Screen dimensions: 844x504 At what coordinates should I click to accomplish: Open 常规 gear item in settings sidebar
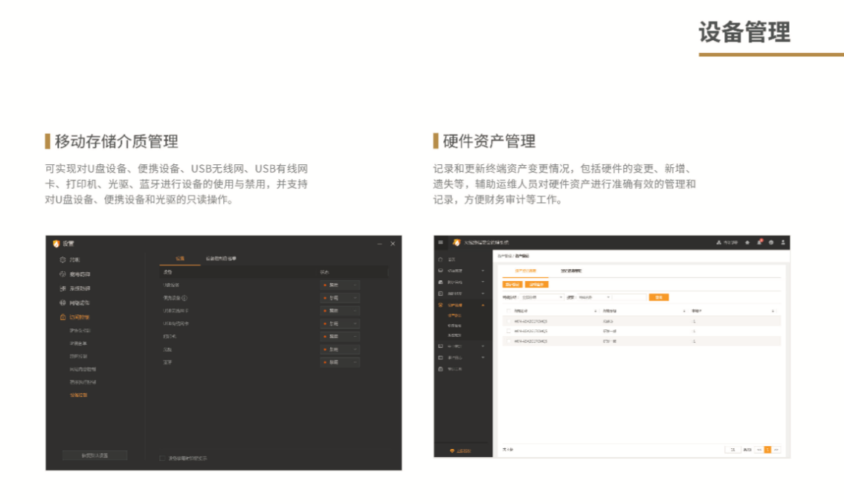point(71,259)
